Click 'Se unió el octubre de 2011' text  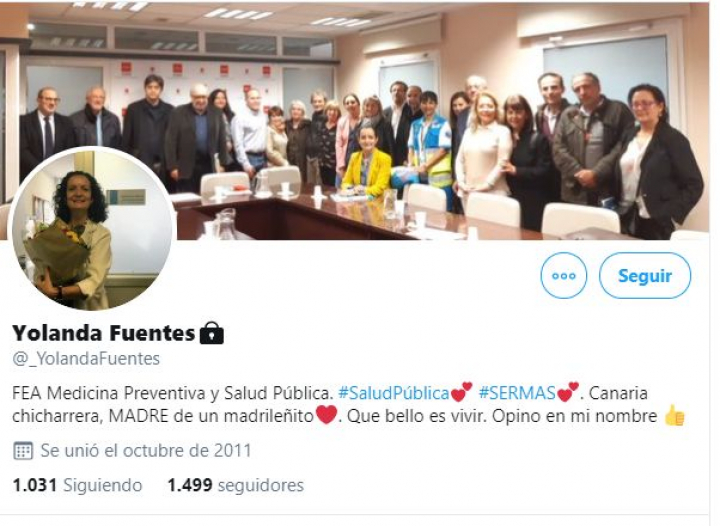146,451
